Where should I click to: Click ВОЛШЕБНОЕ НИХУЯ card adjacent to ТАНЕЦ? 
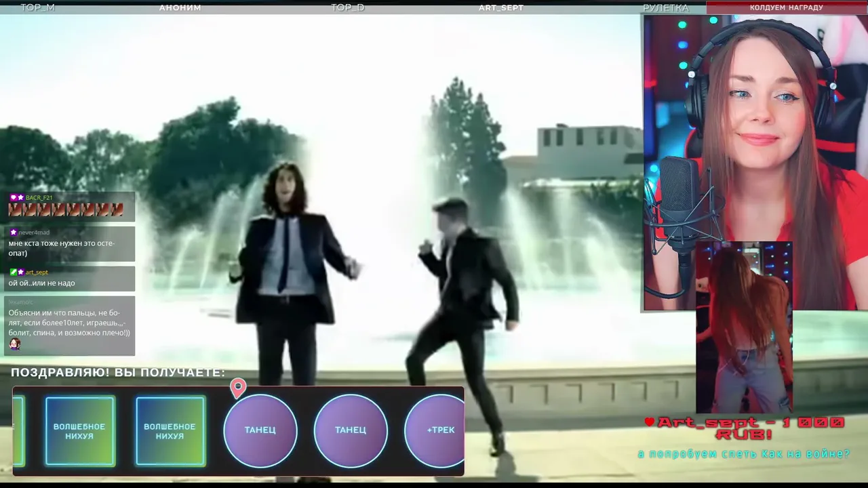170,431
